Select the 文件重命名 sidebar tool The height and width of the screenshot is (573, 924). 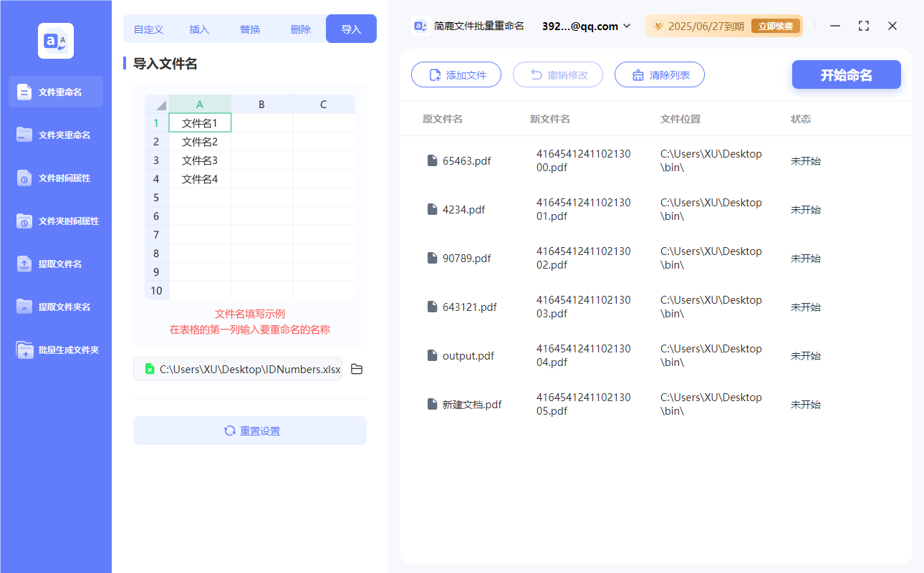55,92
